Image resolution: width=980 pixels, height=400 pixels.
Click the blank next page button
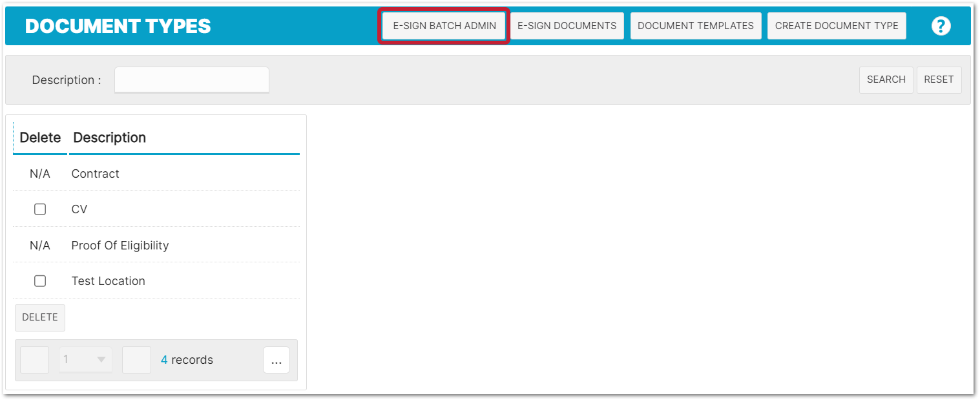pos(136,360)
